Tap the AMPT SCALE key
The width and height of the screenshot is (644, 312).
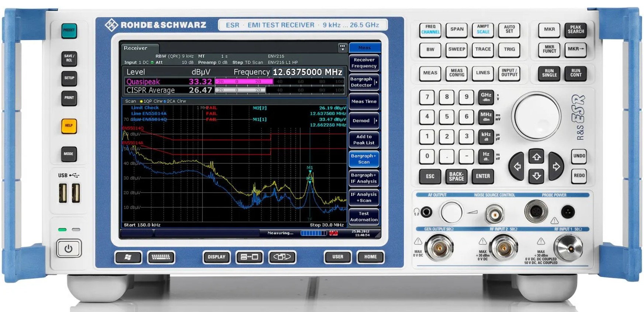click(x=483, y=30)
